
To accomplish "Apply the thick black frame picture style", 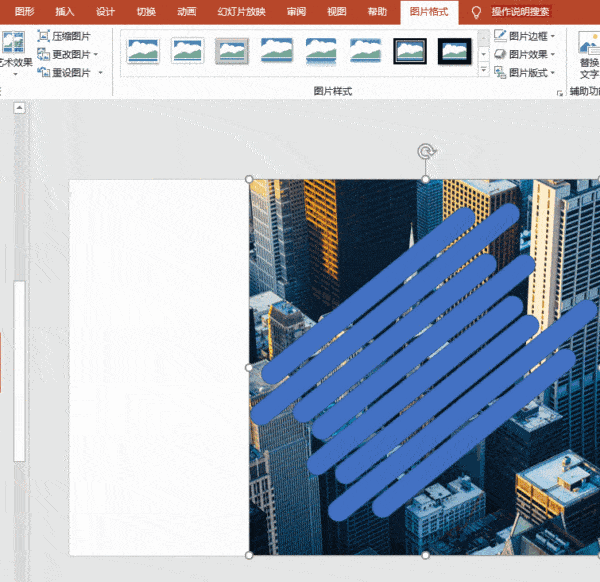I will click(454, 51).
